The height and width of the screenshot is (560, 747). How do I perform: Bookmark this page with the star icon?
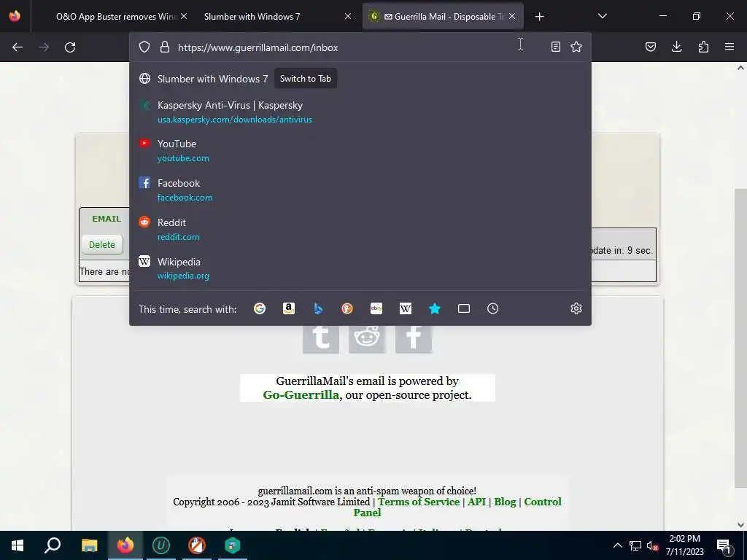tap(576, 47)
